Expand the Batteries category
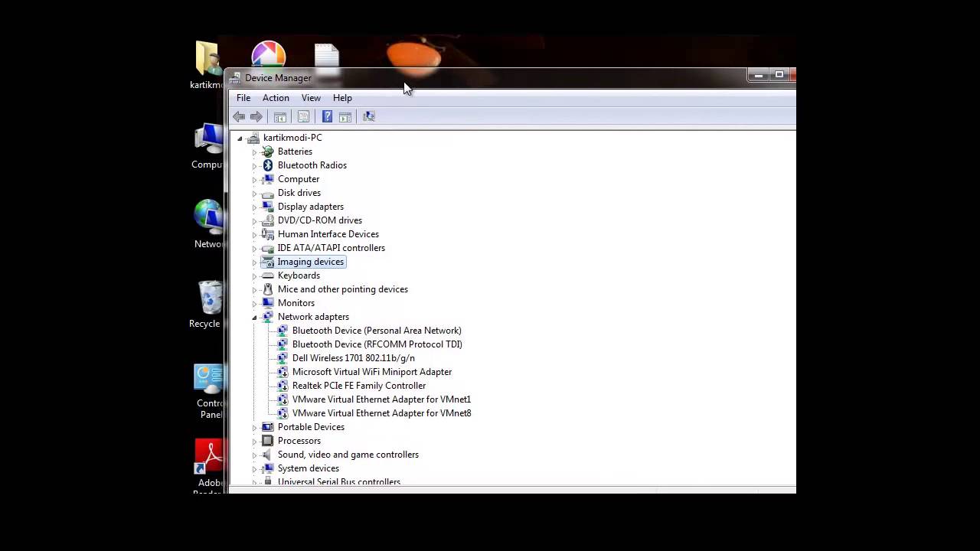The width and height of the screenshot is (980, 551). click(254, 152)
